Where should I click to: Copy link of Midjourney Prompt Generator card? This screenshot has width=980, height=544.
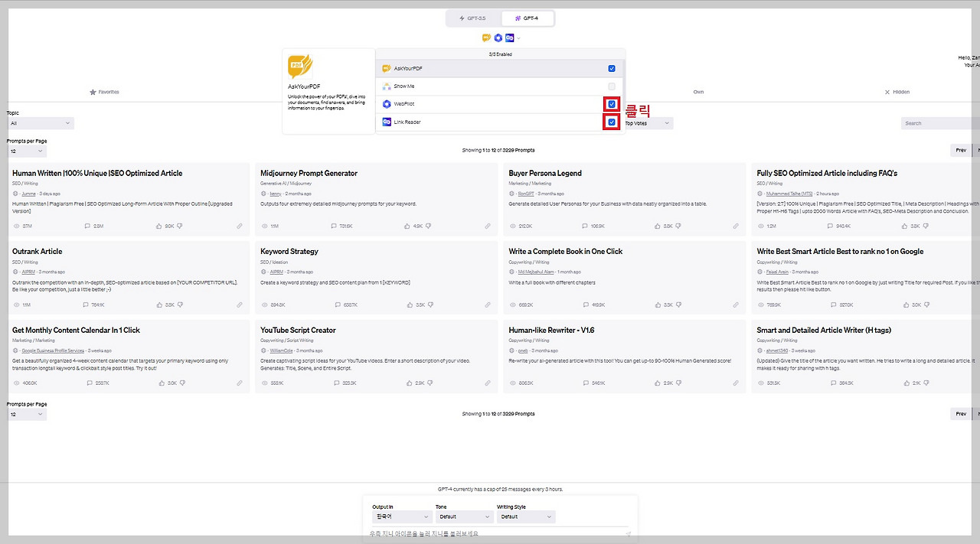click(x=488, y=226)
